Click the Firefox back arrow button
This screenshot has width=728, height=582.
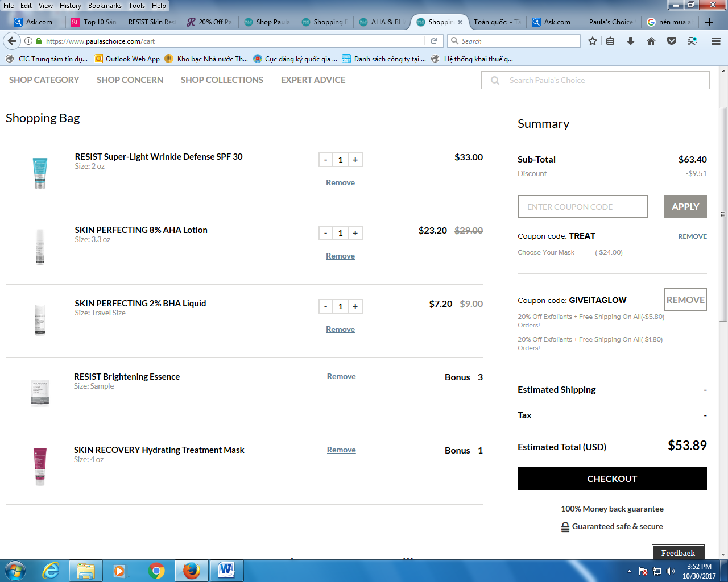click(12, 41)
